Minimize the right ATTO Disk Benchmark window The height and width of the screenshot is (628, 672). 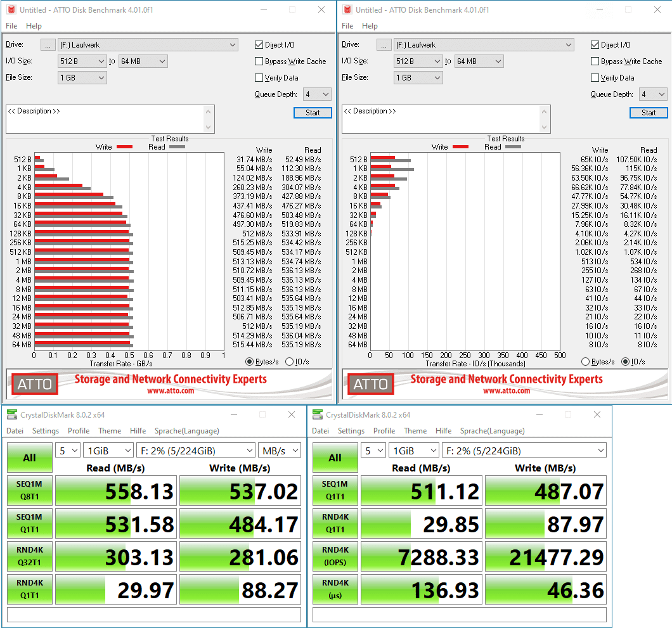pyautogui.click(x=600, y=10)
